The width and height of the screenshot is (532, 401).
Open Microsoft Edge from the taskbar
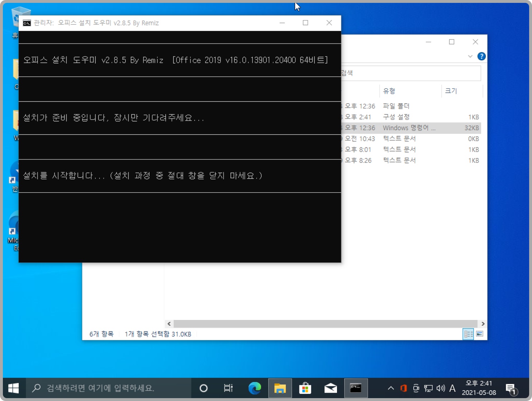(255, 388)
